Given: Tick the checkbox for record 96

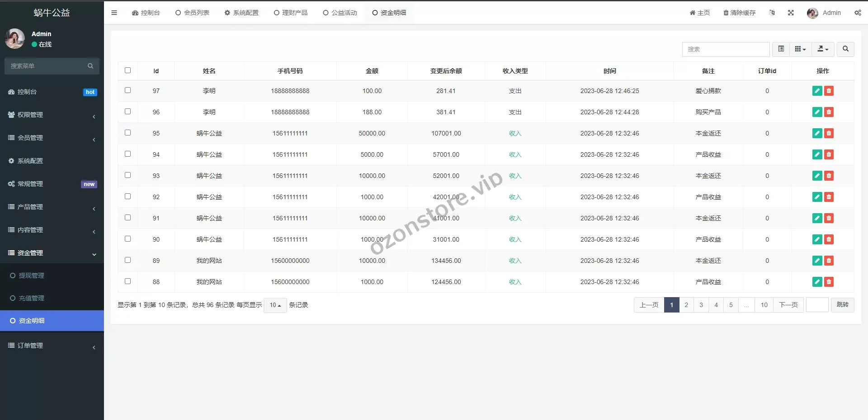Looking at the screenshot, I should point(127,112).
